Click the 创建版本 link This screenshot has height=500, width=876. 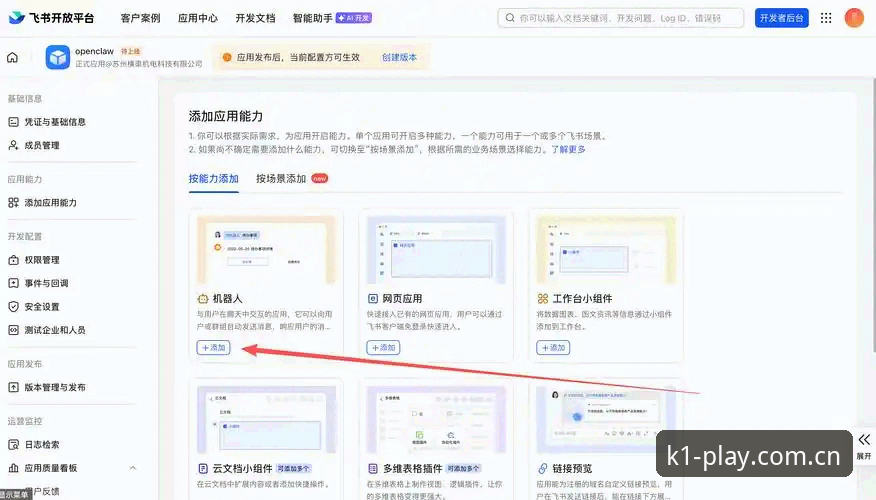point(399,57)
